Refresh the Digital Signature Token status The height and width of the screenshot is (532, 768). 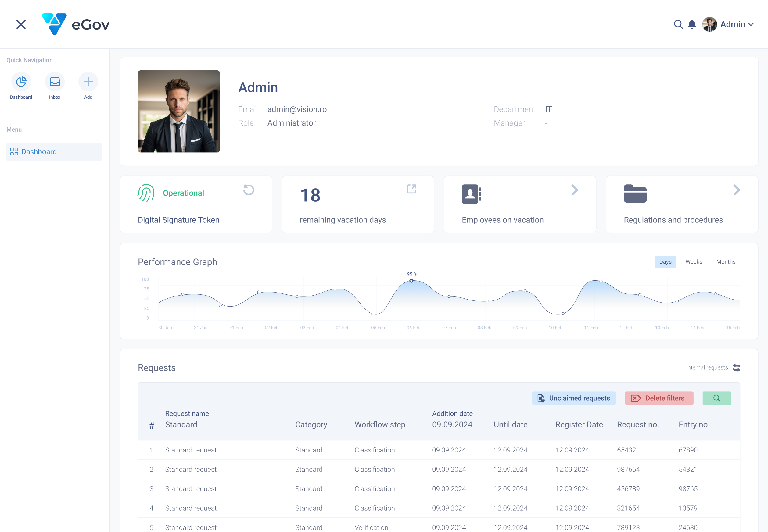(x=249, y=190)
